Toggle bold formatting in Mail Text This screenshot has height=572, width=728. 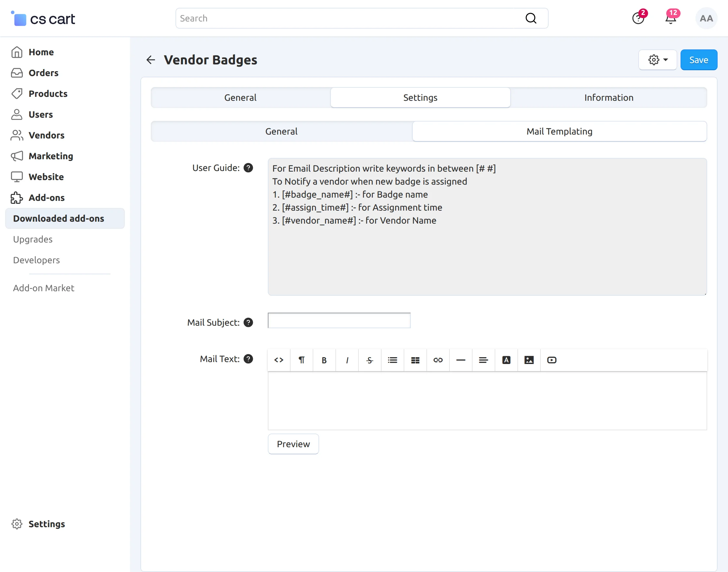pos(324,360)
